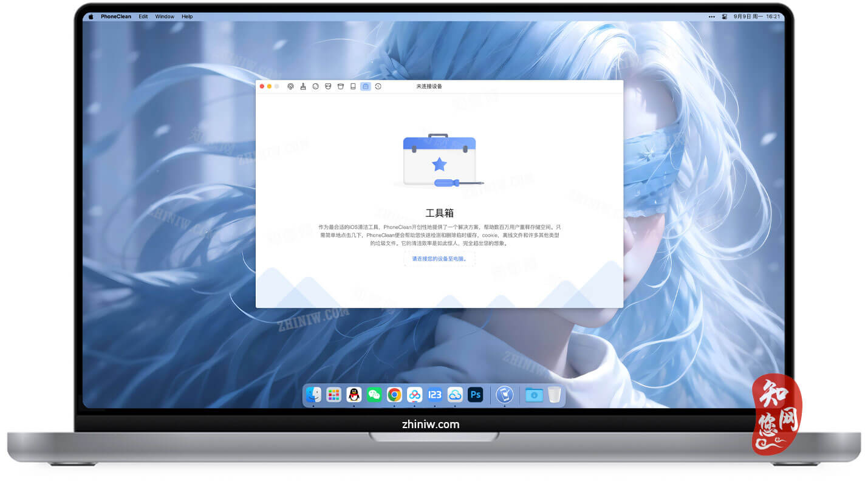
Task: Open the Downloads folder in the Dock
Action: coord(534,395)
